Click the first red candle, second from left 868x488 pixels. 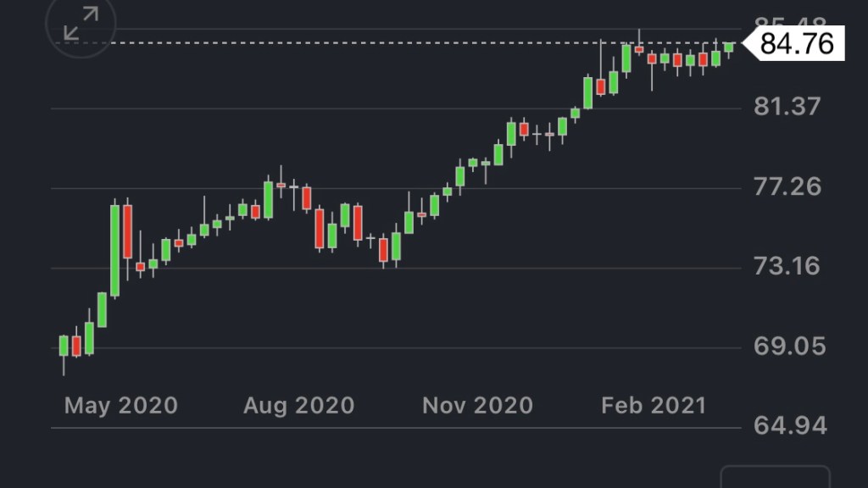76,346
